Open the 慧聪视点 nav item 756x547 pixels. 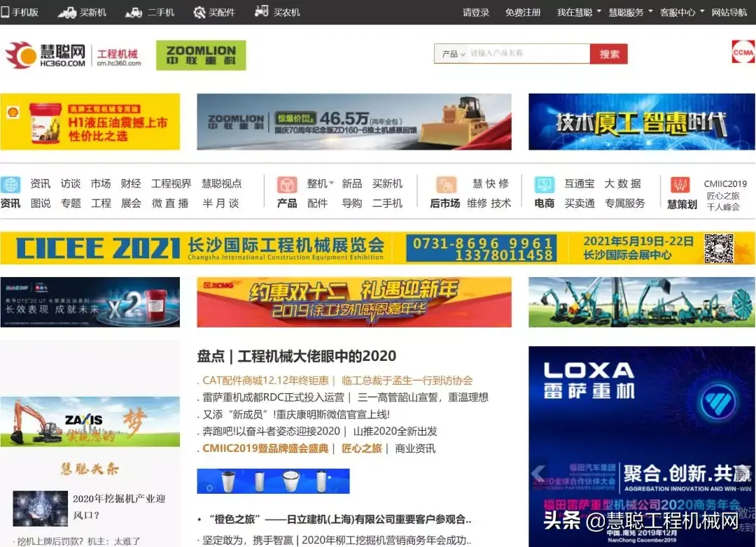click(x=222, y=184)
